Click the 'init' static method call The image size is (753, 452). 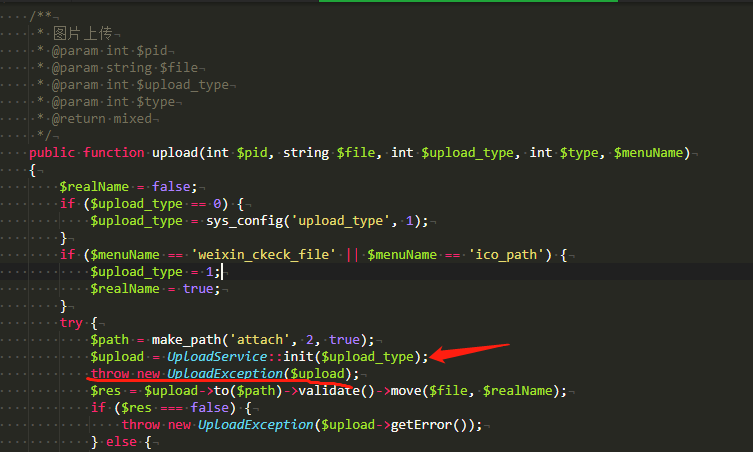click(298, 356)
